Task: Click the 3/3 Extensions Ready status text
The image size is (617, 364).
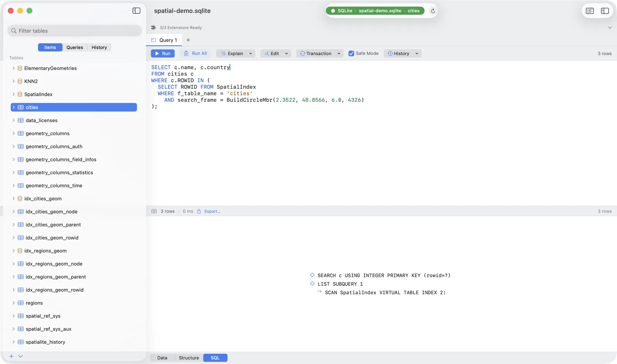Action: [181, 28]
